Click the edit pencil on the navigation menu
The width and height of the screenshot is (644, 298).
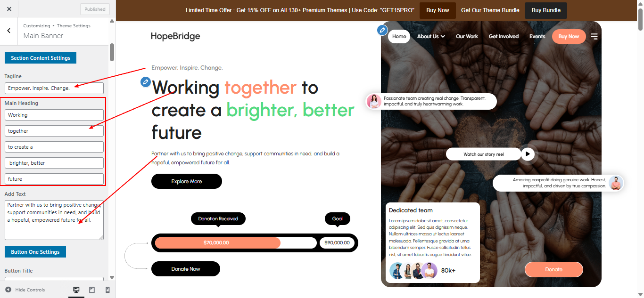pos(382,30)
